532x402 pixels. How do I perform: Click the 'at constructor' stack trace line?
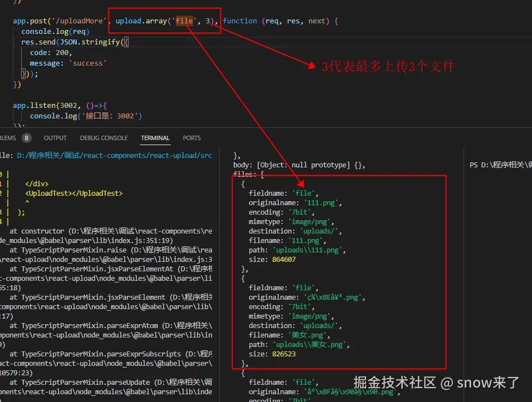pos(111,231)
